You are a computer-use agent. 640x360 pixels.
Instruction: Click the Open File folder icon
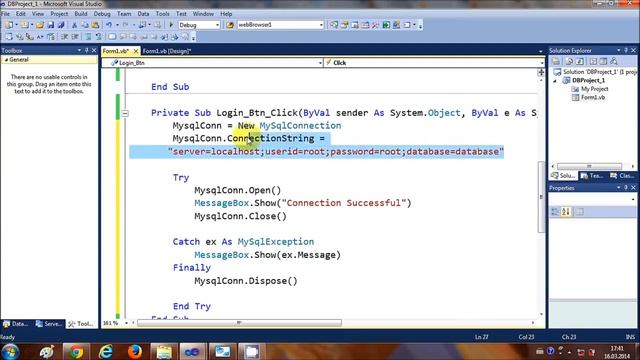coord(40,25)
